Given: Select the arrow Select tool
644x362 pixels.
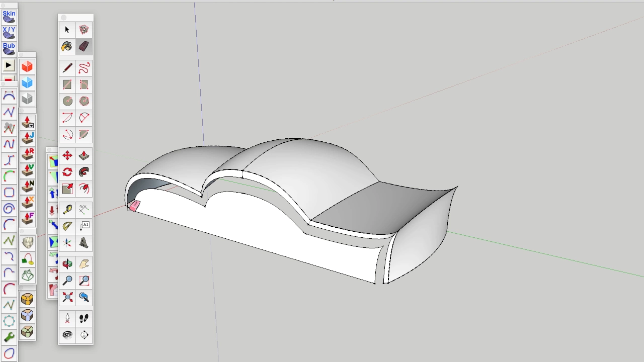Looking at the screenshot, I should [x=67, y=30].
